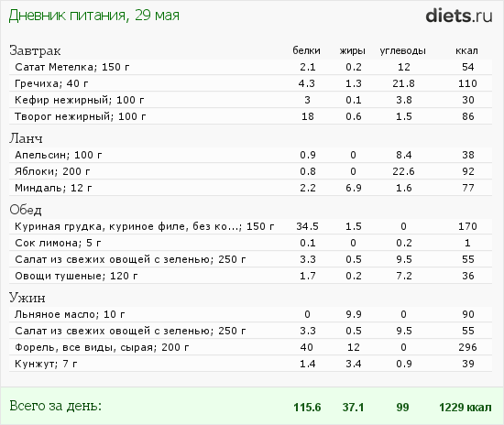Viewport: 504px width, 425px height.
Task: Click 'Салат из свежих овощей' under Ужин
Action: pyautogui.click(x=250, y=331)
